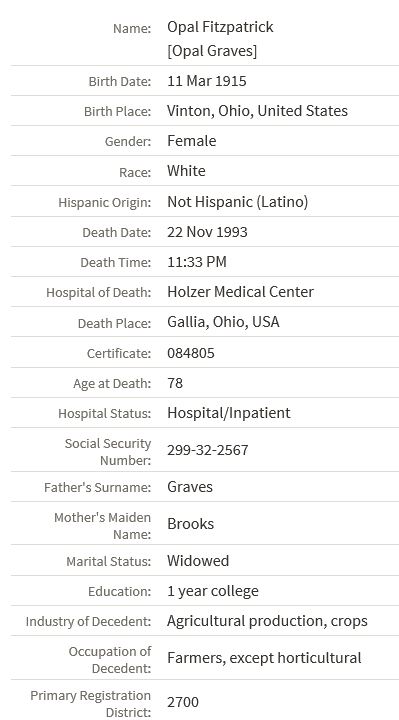Select the alternate name Opal Graves
Image resolution: width=399 pixels, height=720 pixels.
(x=212, y=51)
